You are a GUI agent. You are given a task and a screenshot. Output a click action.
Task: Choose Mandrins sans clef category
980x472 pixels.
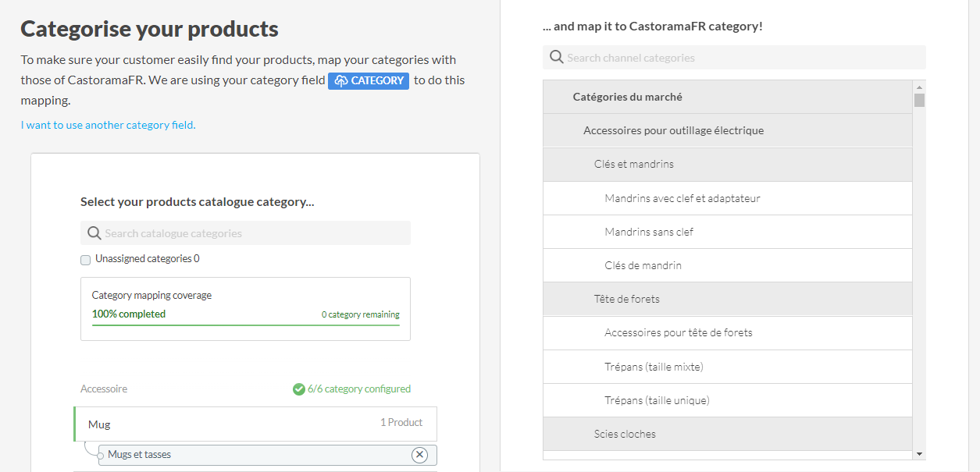pyautogui.click(x=649, y=232)
